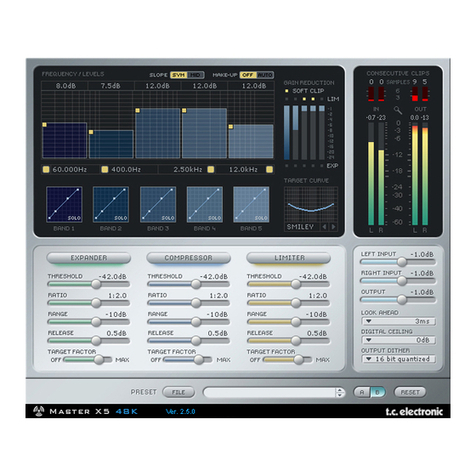Solo Band 5
Viewport: 476px width, 476px height.
tap(261, 218)
